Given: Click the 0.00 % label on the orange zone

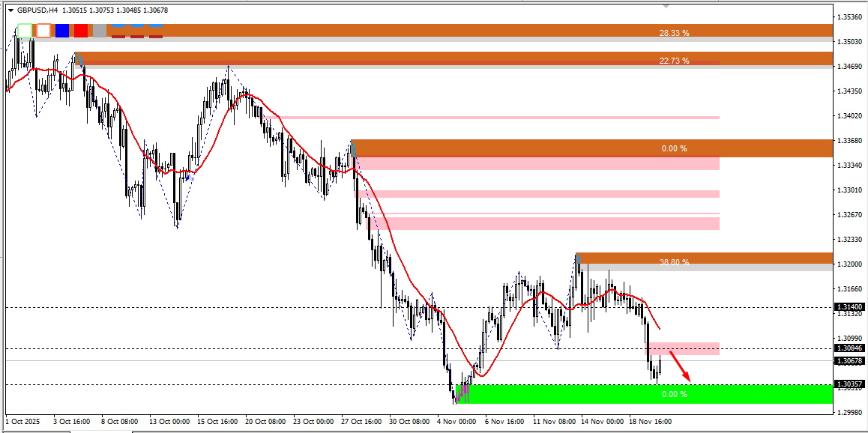Looking at the screenshot, I should [x=675, y=149].
